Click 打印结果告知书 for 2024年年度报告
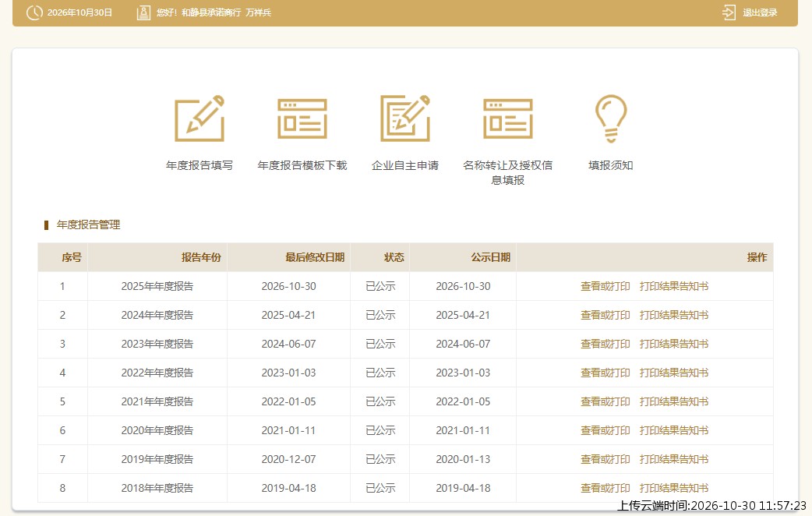This screenshot has height=516, width=812. click(674, 315)
